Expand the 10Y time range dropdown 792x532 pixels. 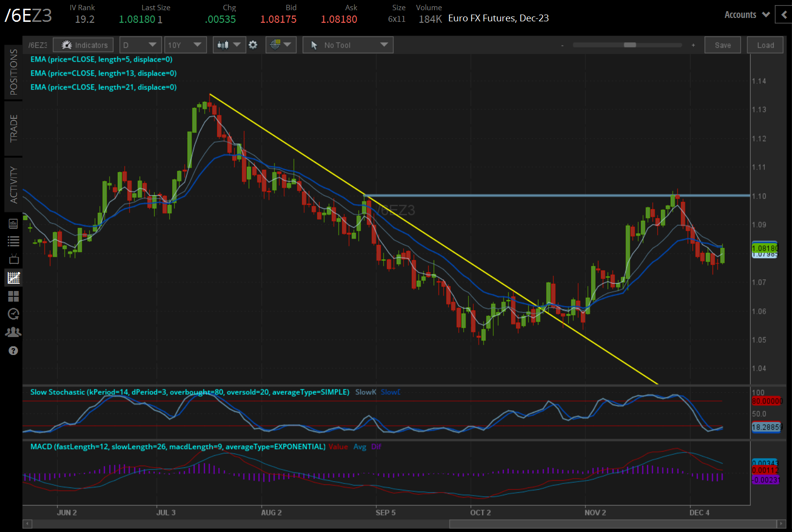(185, 45)
